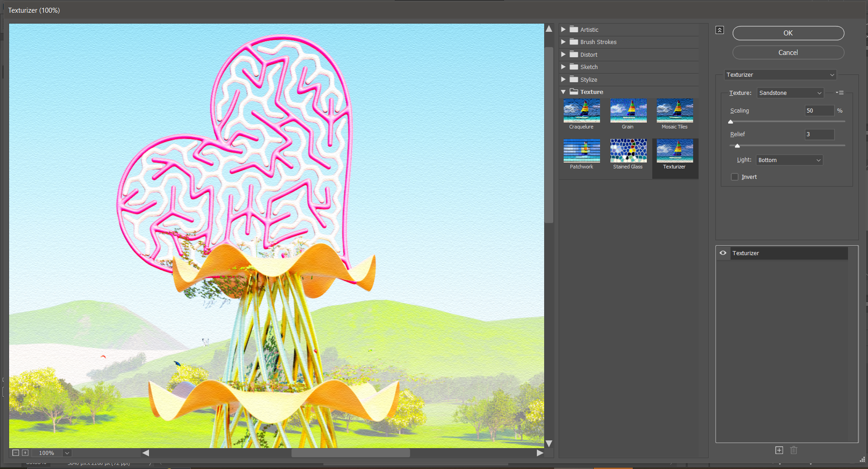Expand the Stylize category arrow
The image size is (868, 469).
[x=563, y=79]
